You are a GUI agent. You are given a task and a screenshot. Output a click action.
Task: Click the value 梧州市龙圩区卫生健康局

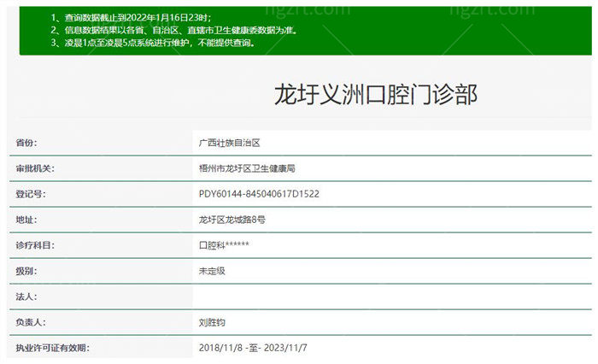tap(247, 168)
